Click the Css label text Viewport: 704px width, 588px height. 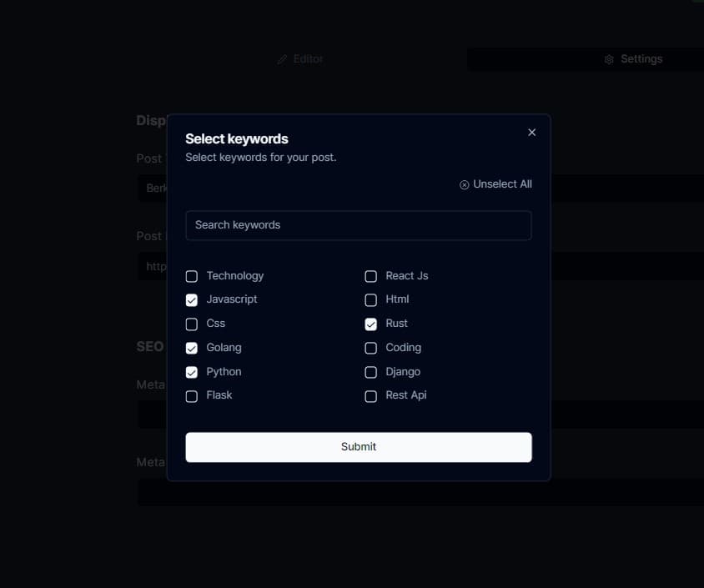pyautogui.click(x=215, y=323)
